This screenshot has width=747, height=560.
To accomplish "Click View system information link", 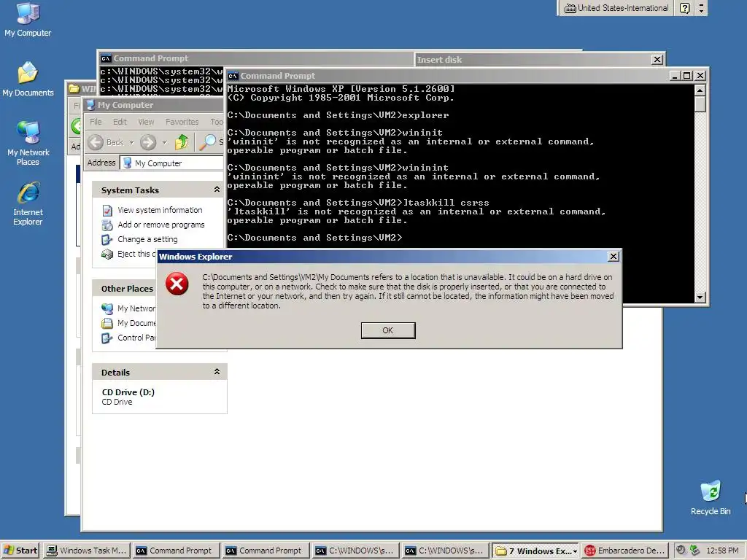I will pyautogui.click(x=160, y=210).
